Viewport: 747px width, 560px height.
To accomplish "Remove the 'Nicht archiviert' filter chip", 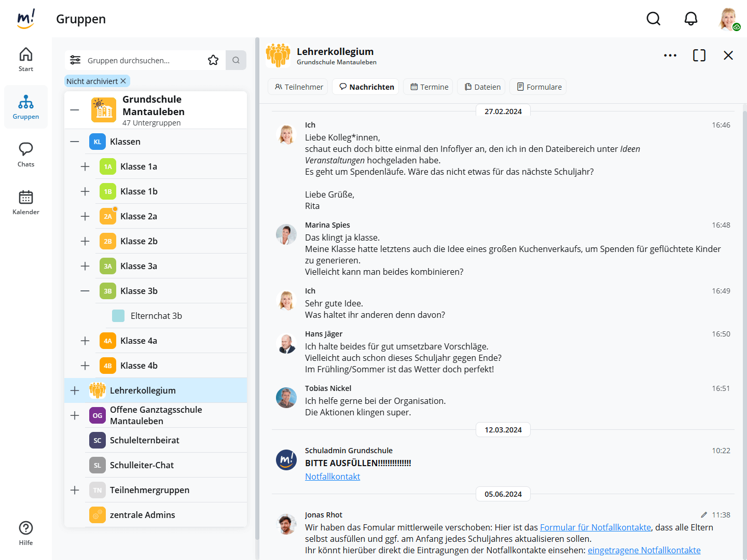I will point(123,81).
